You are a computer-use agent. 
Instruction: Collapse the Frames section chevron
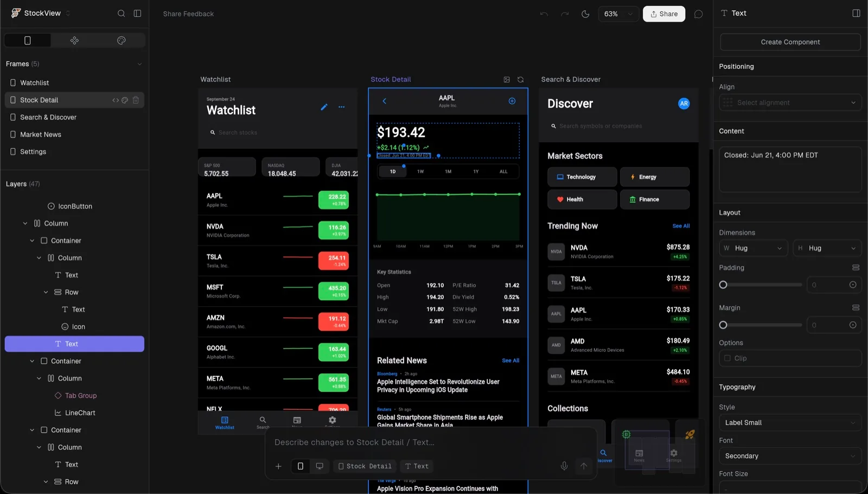click(139, 64)
